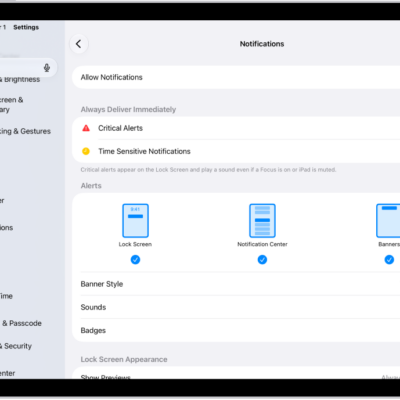
Task: Click the 'Notifications' page title
Action: point(262,44)
